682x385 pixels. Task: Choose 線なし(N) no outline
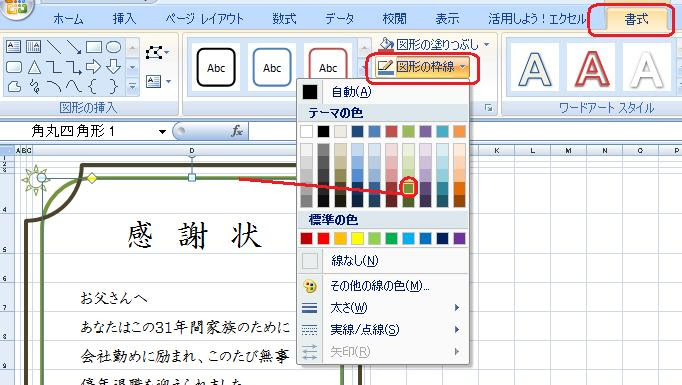(x=383, y=261)
